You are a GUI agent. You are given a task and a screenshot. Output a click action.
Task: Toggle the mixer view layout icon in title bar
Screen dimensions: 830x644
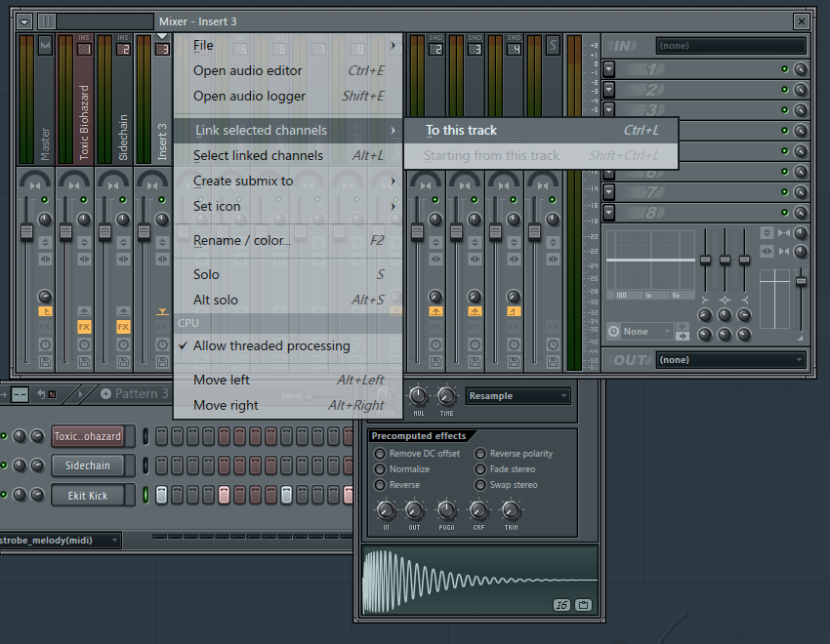[x=47, y=21]
